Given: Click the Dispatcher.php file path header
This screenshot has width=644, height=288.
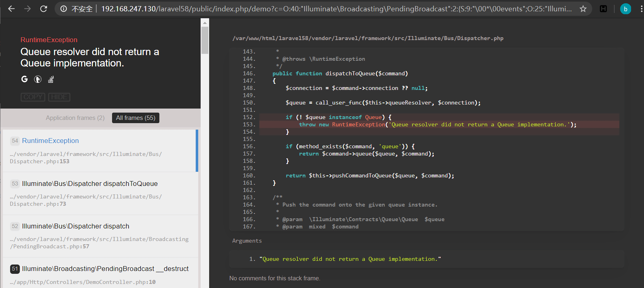Looking at the screenshot, I should (x=368, y=38).
